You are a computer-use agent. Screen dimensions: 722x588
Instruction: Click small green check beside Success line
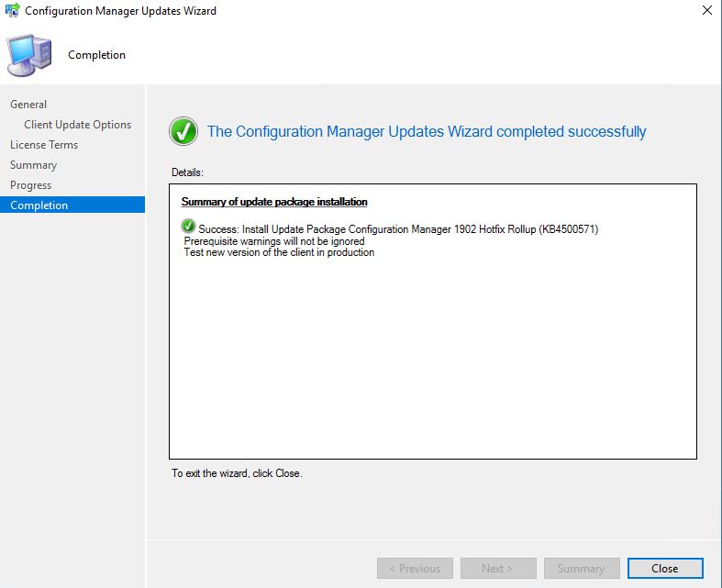pos(188,226)
